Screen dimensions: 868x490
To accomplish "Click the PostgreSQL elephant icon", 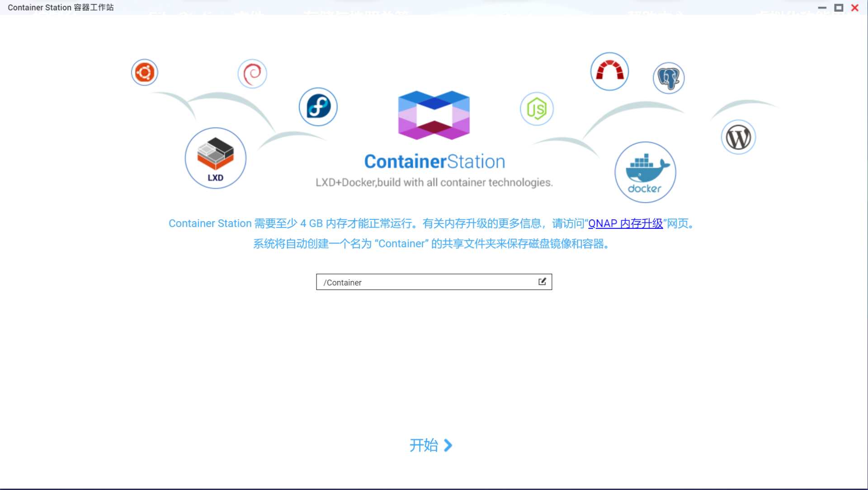I will 669,78.
